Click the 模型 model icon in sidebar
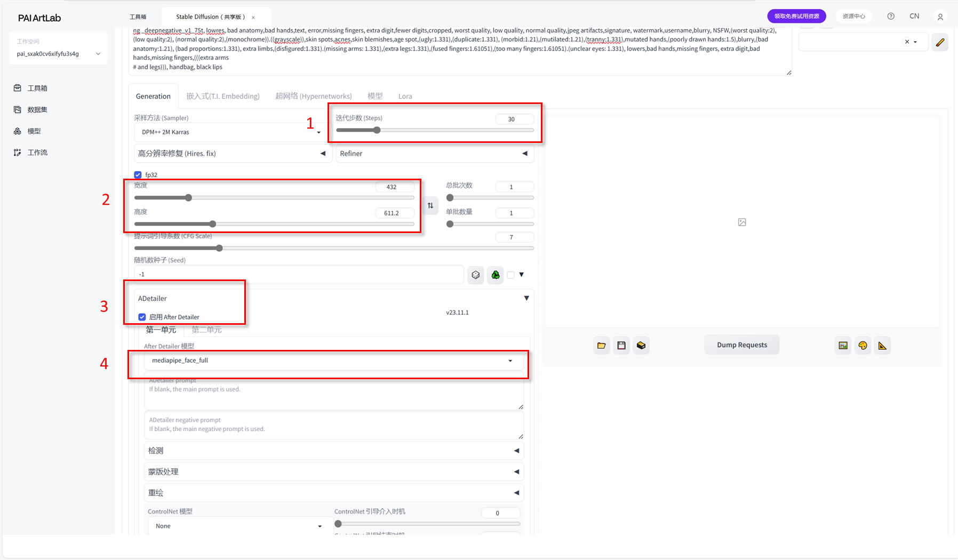 tap(18, 131)
